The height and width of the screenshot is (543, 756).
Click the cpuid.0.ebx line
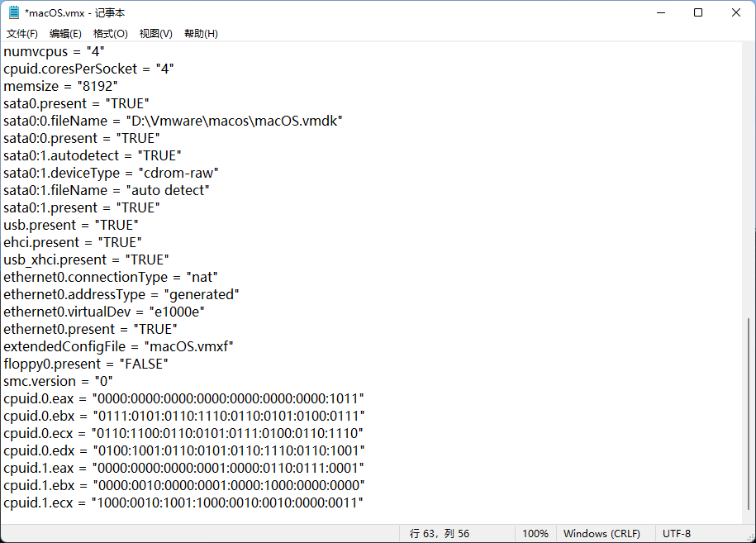184,417
